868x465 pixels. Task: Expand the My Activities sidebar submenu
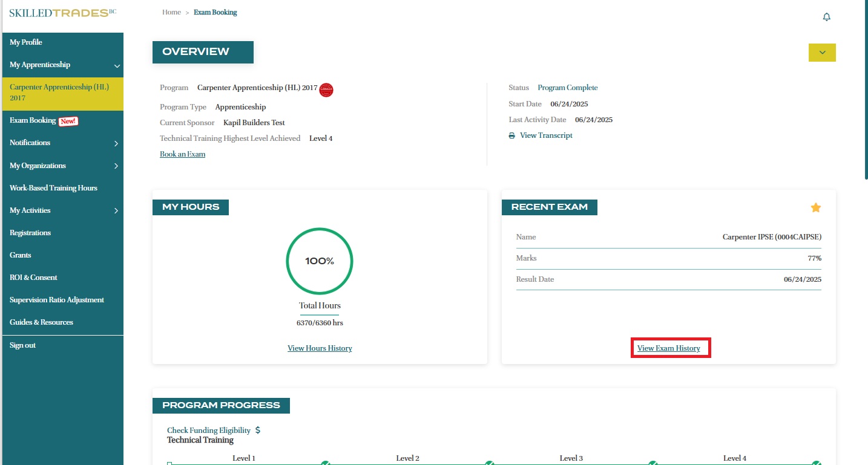116,211
